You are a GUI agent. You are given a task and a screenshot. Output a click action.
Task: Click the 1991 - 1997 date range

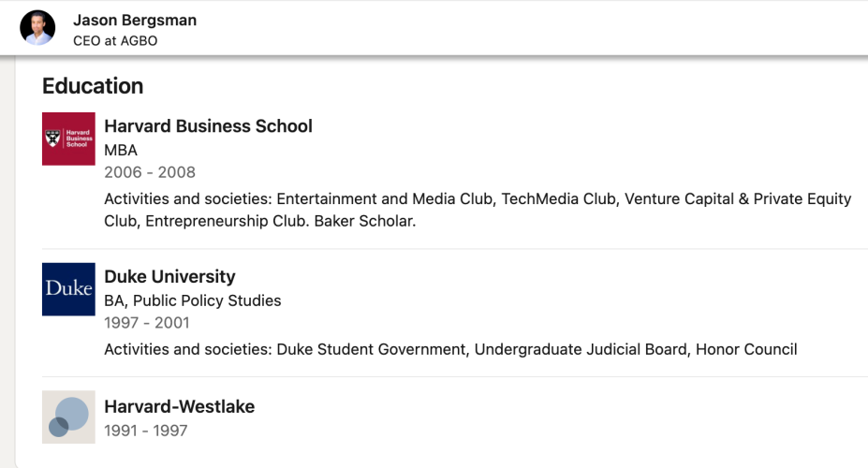tap(145, 431)
